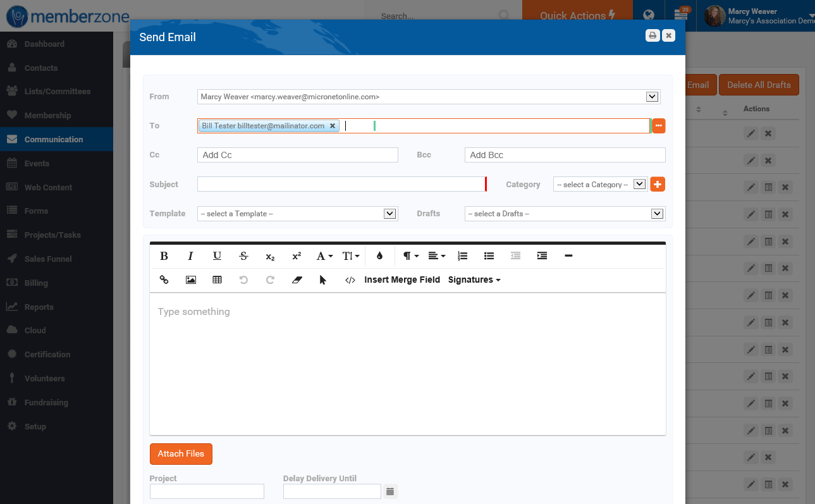Open the Signatures dropdown

(x=474, y=280)
